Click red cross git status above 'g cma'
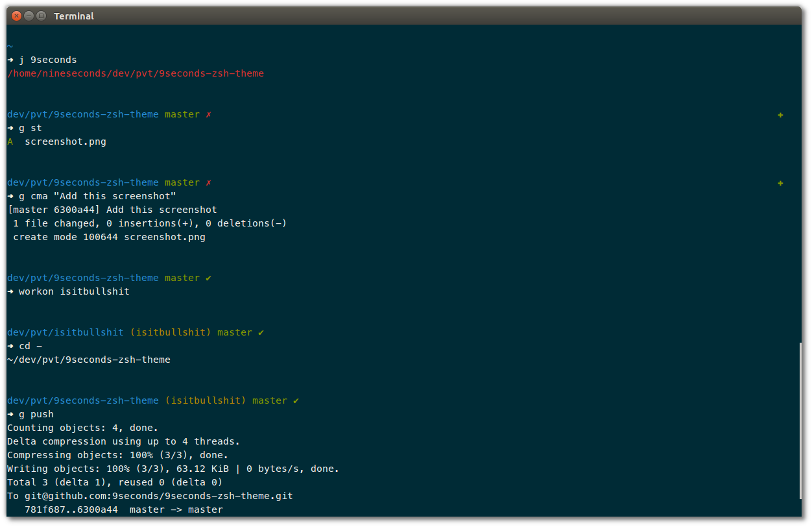This screenshot has height=527, width=812. tap(209, 182)
